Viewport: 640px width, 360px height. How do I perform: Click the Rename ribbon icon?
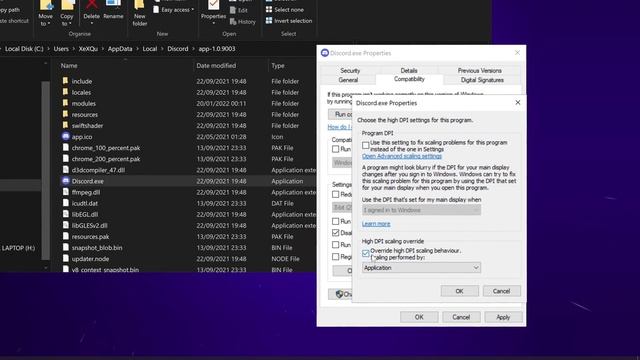(x=113, y=10)
